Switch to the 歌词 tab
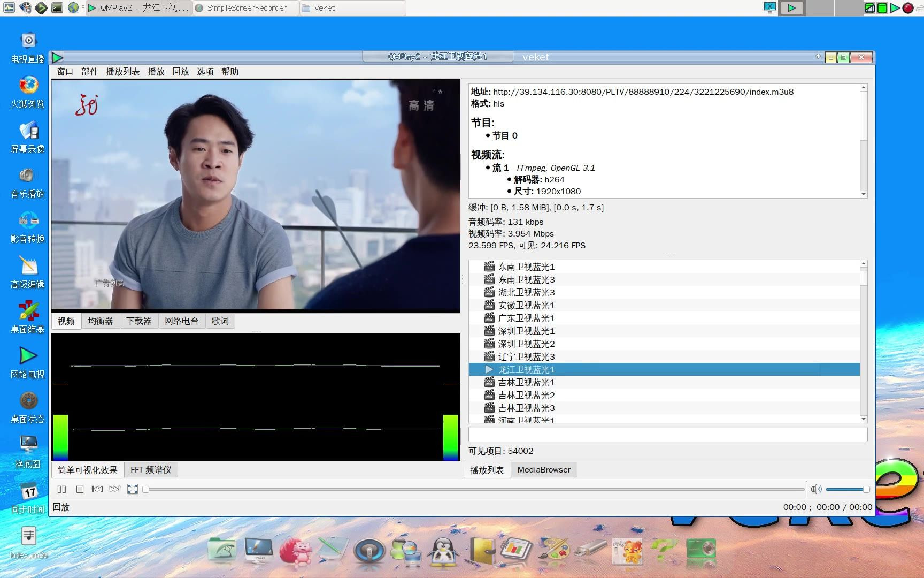The width and height of the screenshot is (924, 578). (220, 321)
